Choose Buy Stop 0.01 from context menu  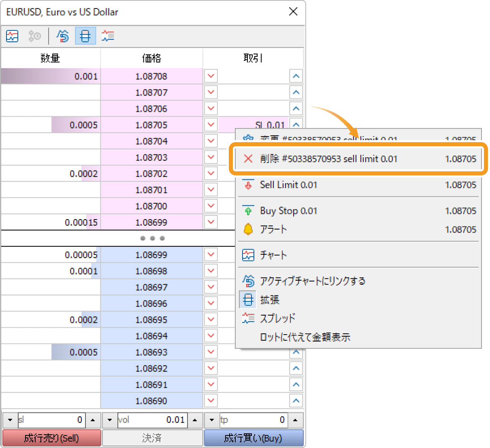point(358,211)
